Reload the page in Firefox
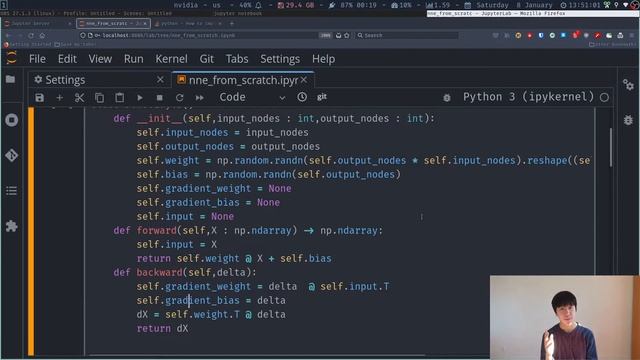The width and height of the screenshot is (640, 360). 31,36
